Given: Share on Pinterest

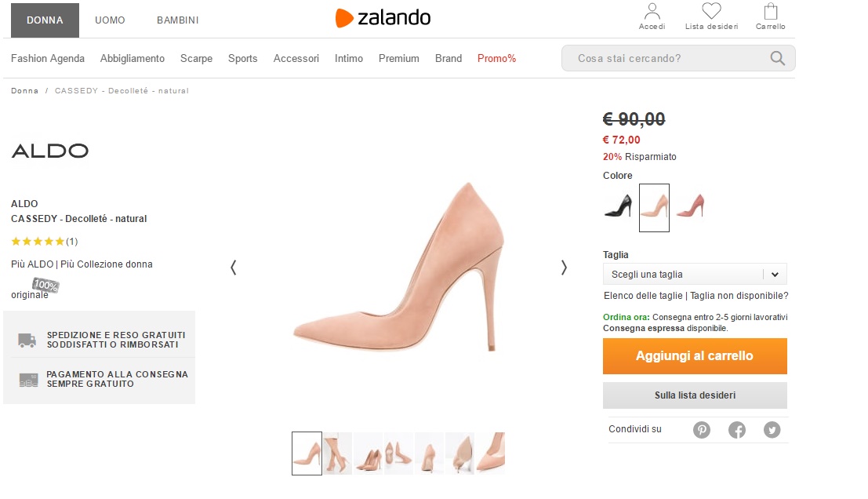Looking at the screenshot, I should 702,430.
